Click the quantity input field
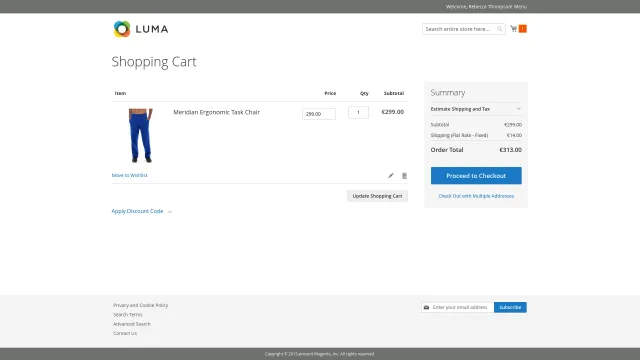This screenshot has height=360, width=640. coord(358,112)
